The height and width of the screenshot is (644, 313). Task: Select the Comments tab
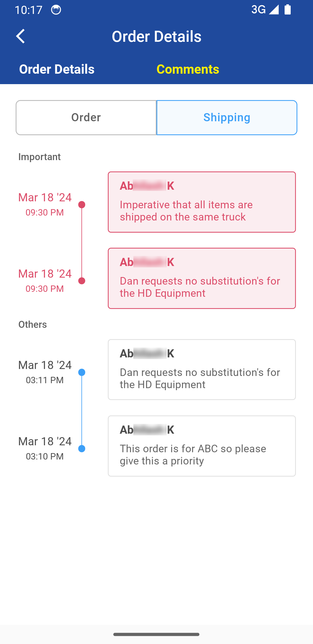(188, 69)
